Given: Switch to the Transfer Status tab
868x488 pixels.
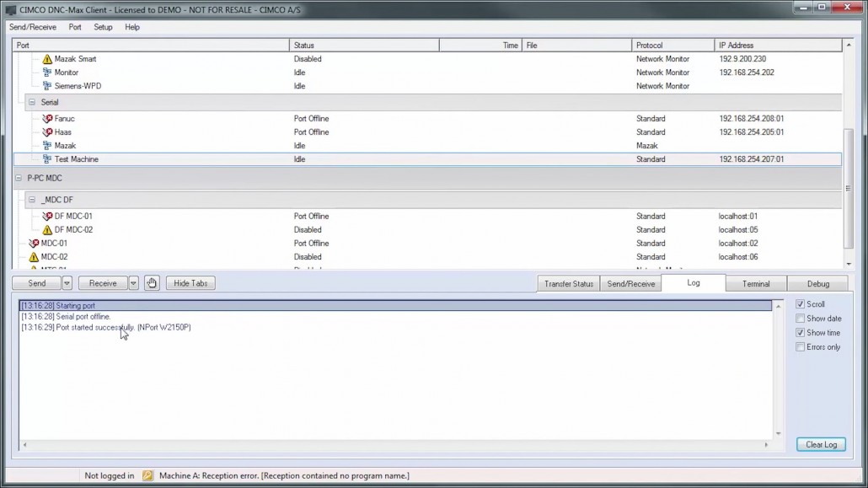Looking at the screenshot, I should coord(569,283).
